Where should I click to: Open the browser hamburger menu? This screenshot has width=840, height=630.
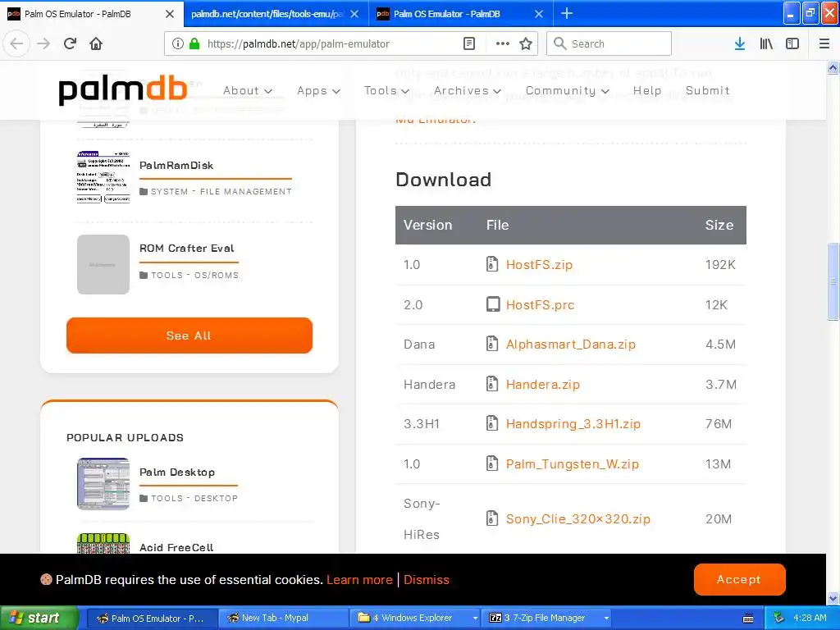(824, 44)
